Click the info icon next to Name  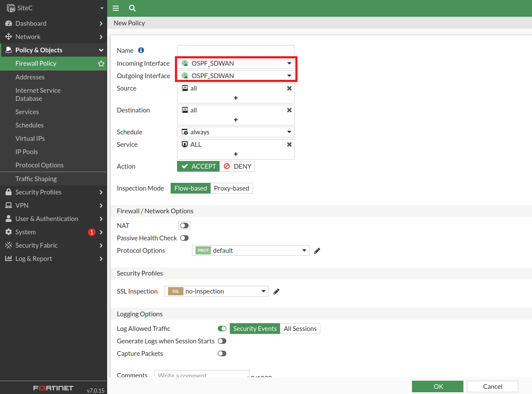pos(141,50)
